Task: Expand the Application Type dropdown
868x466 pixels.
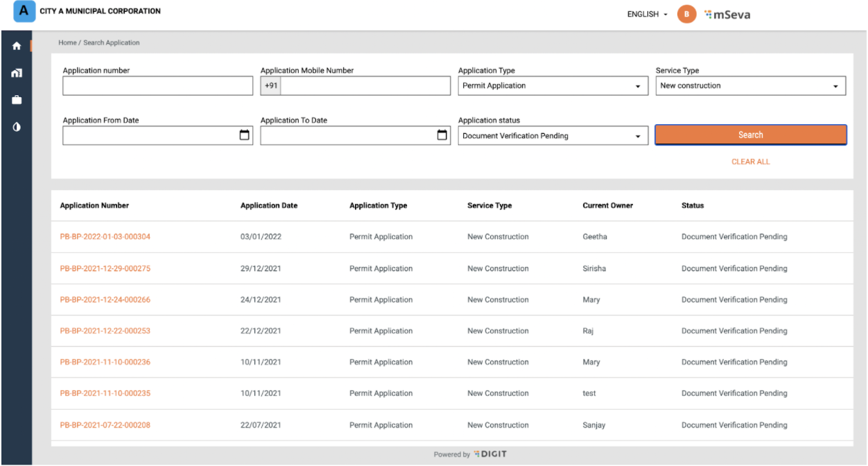Action: [553, 86]
